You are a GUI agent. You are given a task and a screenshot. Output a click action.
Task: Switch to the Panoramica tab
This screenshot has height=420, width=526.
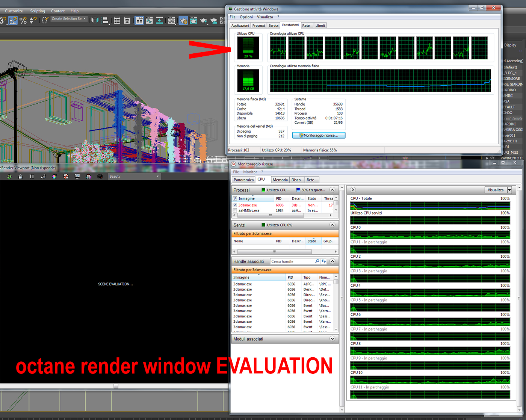pyautogui.click(x=243, y=180)
